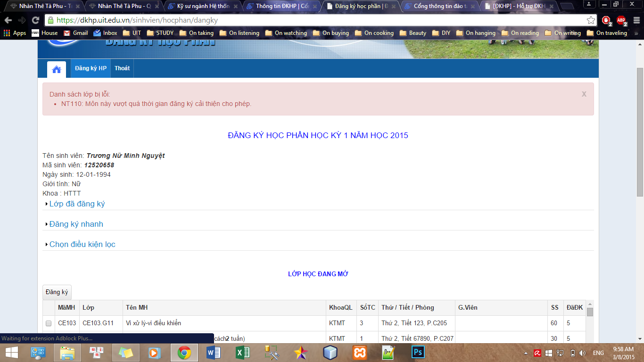Image resolution: width=644 pixels, height=362 pixels.
Task: Click the Adblock Plus extension icon
Action: click(621, 20)
